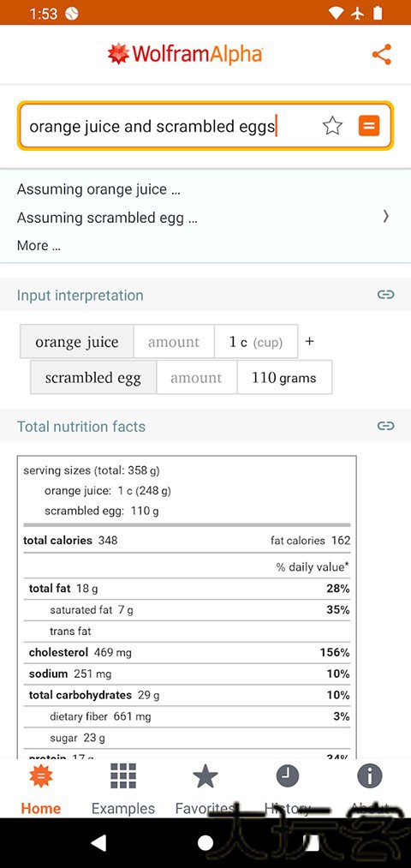The image size is (411, 868).
Task: Select the '110 grams' amount cell
Action: click(284, 378)
